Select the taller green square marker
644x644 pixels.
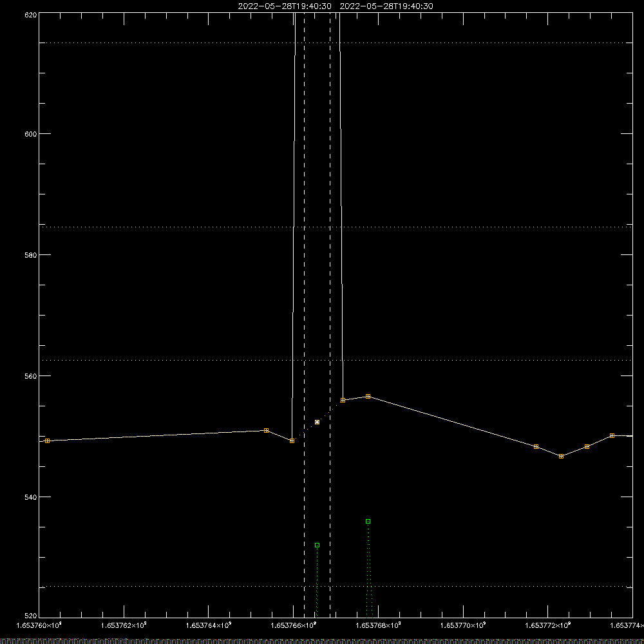coord(368,521)
